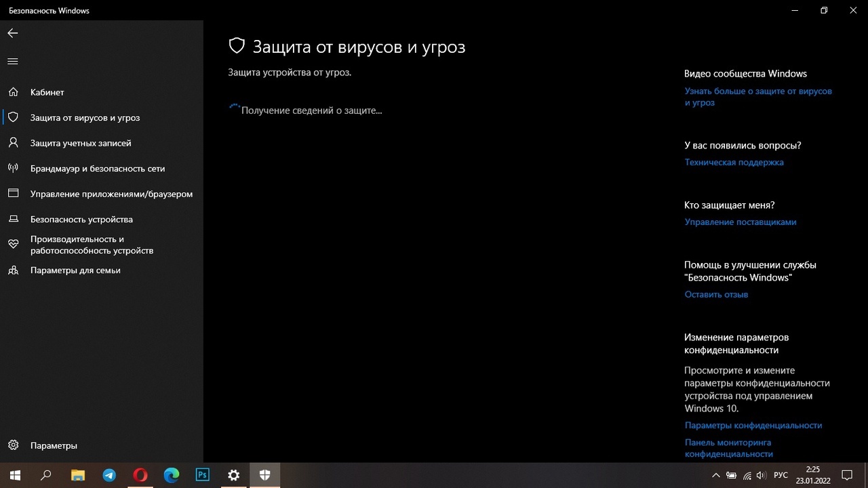Open File Explorer from taskbar
868x488 pixels.
click(78, 475)
